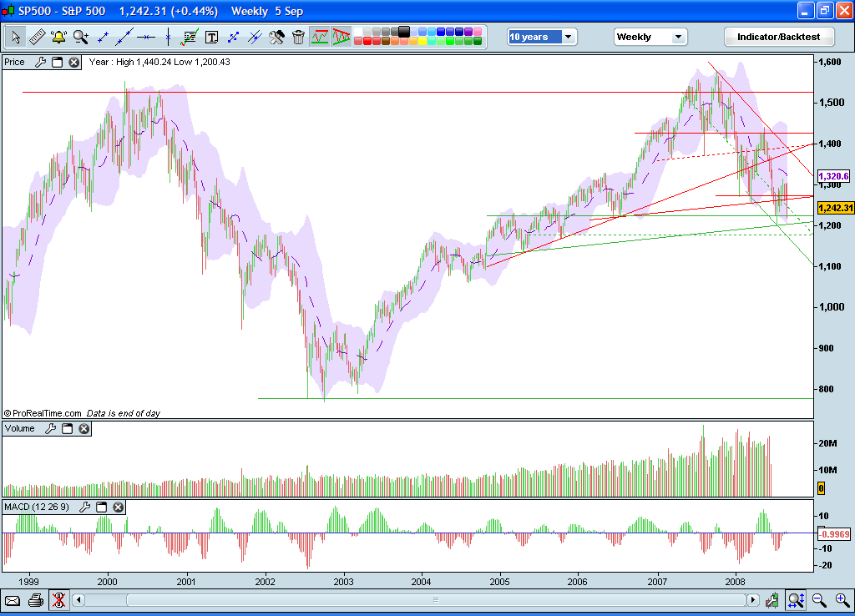Zoom out with the minus magnifier
Viewport: 855px width, 616px height.
[x=819, y=600]
